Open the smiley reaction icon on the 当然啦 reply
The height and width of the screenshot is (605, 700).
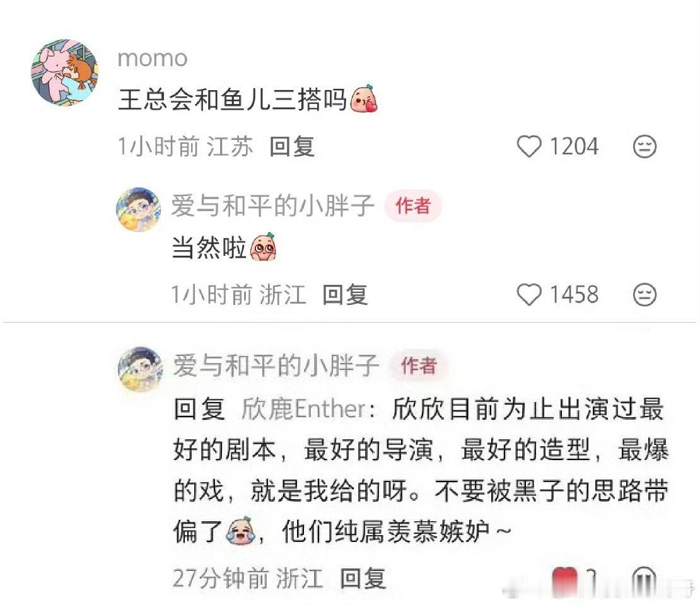pyautogui.click(x=645, y=294)
